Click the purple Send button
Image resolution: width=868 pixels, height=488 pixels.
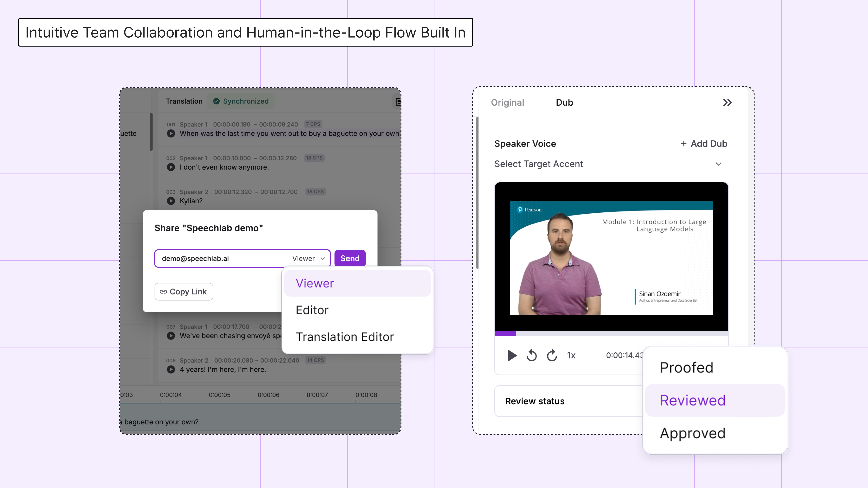pyautogui.click(x=350, y=258)
